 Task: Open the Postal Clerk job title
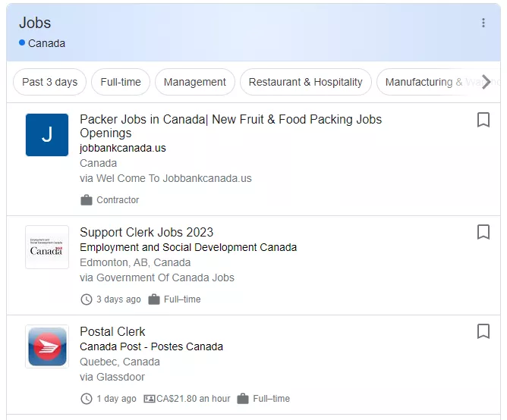coord(112,331)
